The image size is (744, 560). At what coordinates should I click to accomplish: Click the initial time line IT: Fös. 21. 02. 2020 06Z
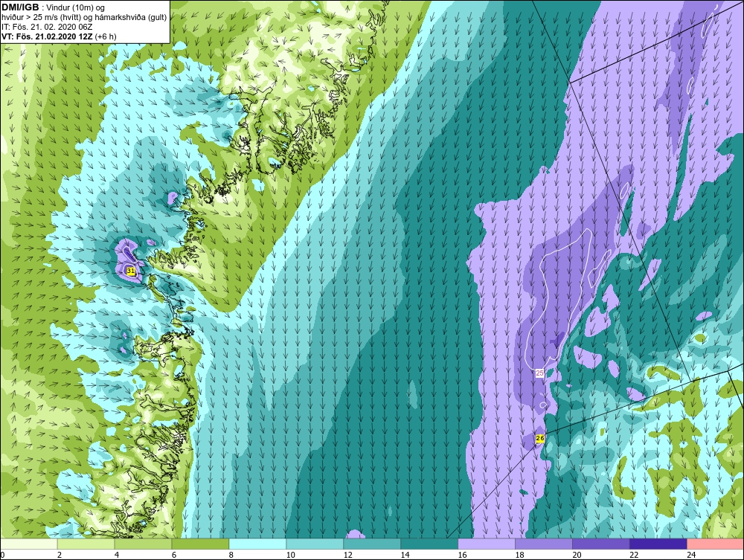tap(47, 27)
